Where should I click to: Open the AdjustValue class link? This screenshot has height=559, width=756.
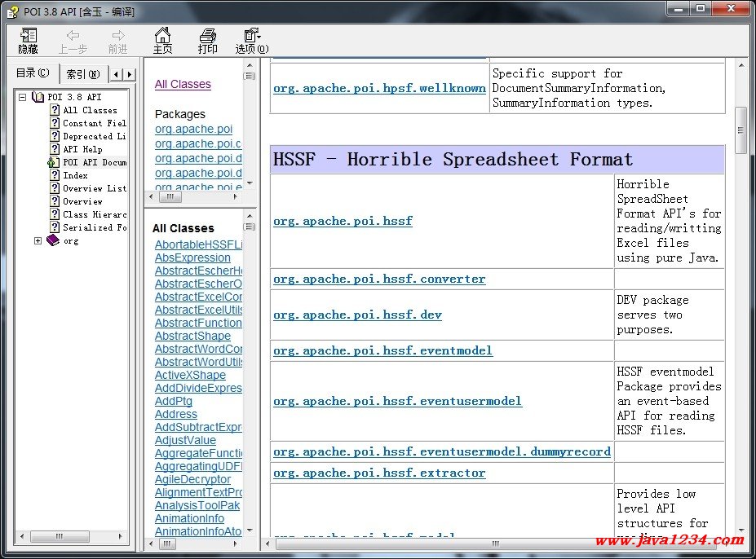tap(185, 440)
